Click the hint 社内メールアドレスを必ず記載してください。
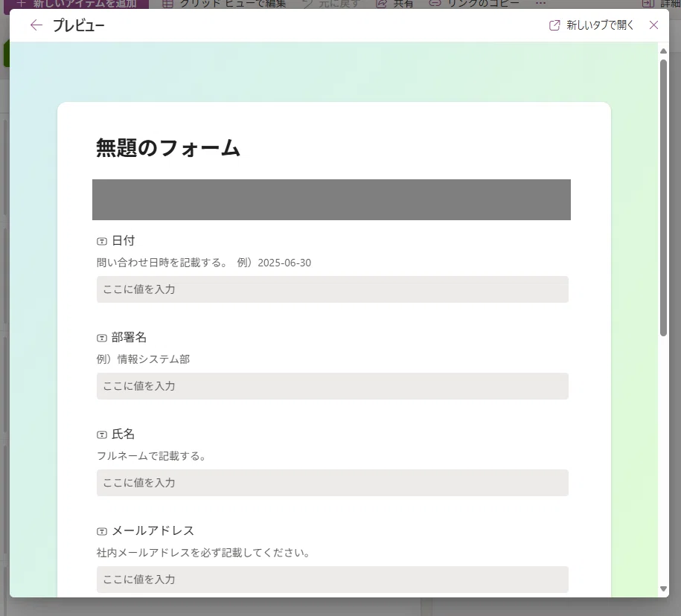This screenshot has height=616, width=681. pyautogui.click(x=203, y=553)
